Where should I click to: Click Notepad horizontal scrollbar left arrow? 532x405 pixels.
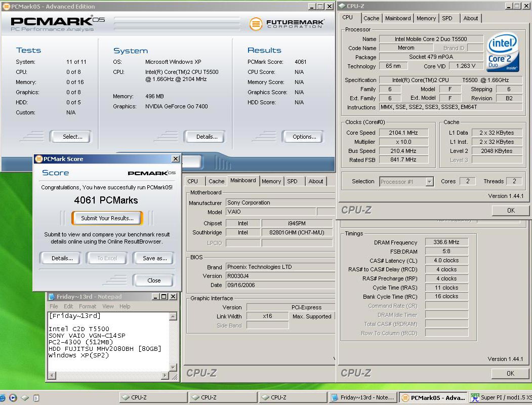click(x=52, y=375)
